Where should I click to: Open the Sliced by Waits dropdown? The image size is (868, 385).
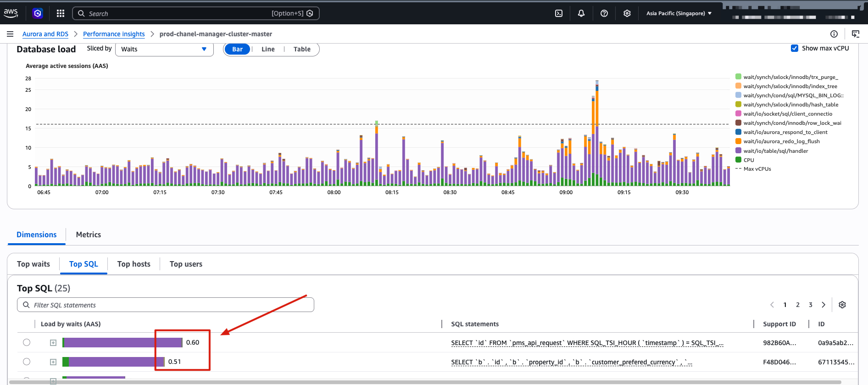tap(164, 49)
